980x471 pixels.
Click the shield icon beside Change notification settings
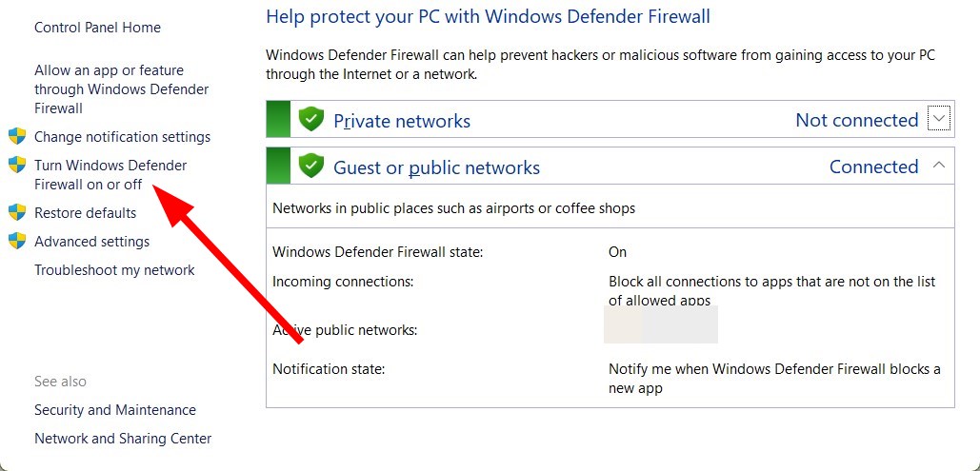pos(17,136)
